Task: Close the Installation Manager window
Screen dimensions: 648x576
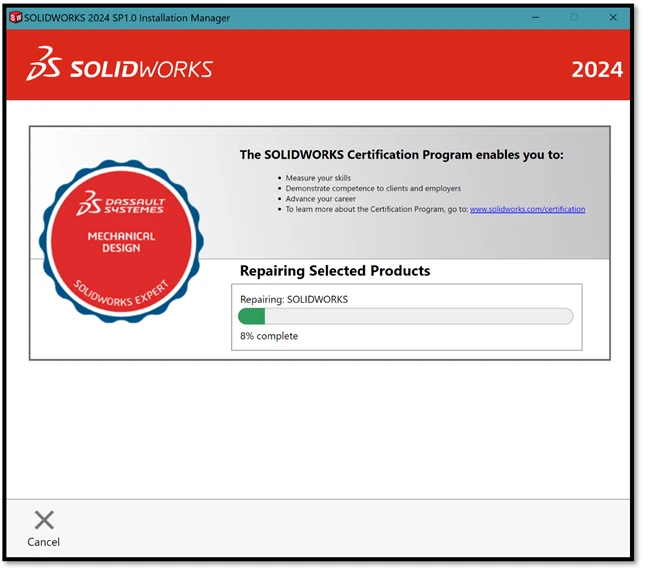Action: pyautogui.click(x=613, y=17)
